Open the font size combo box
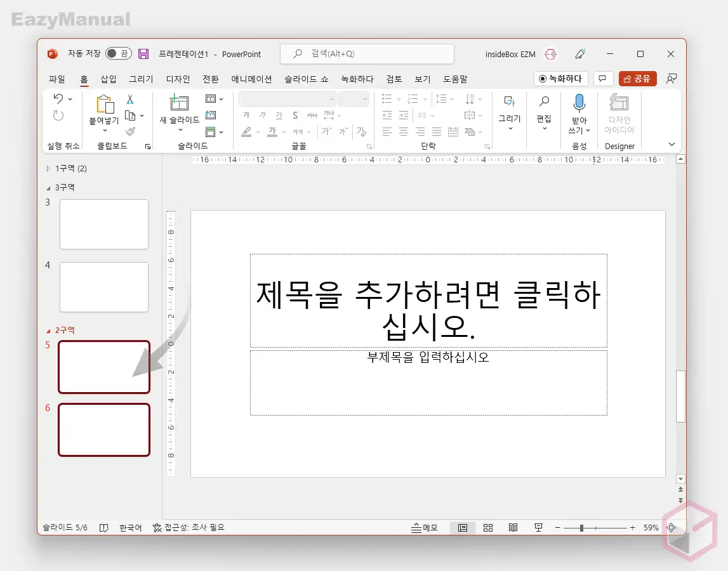Screen dimensions: 728x571 354,99
